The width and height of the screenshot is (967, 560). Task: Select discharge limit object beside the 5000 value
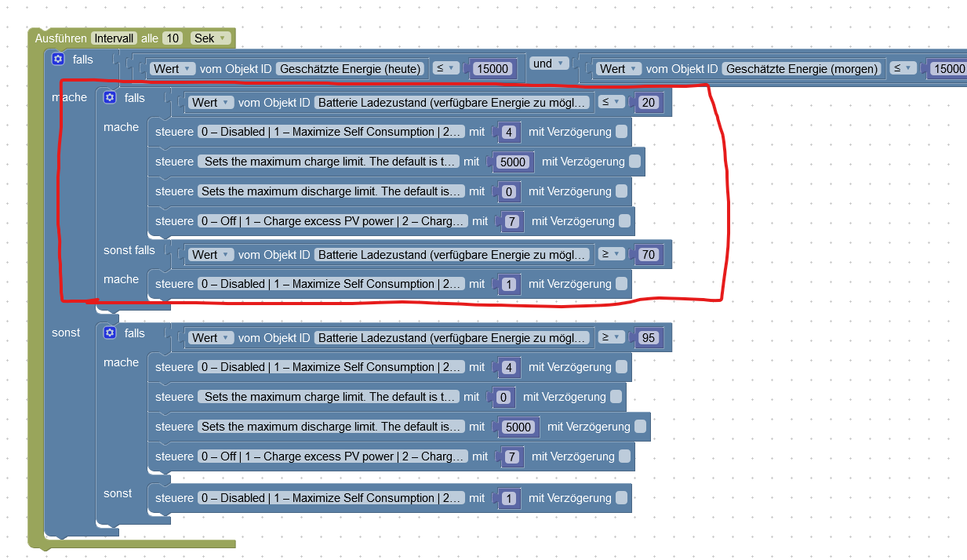click(x=331, y=427)
